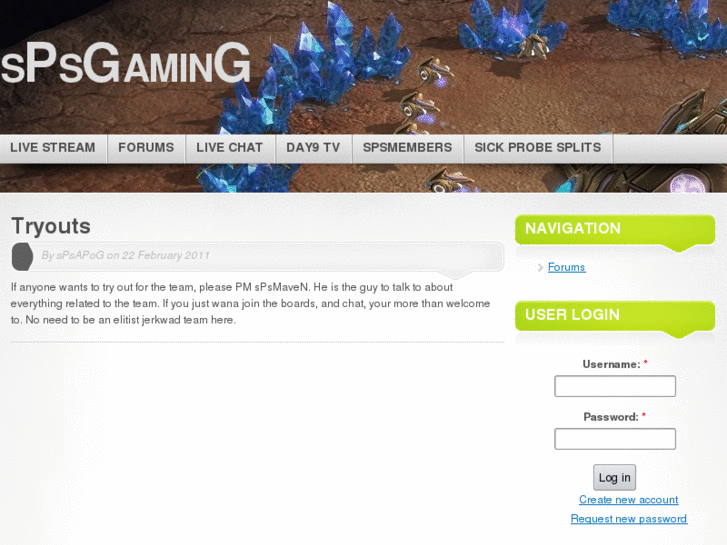Select the Day9 TV menu item
This screenshot has height=545, width=727.
point(313,147)
